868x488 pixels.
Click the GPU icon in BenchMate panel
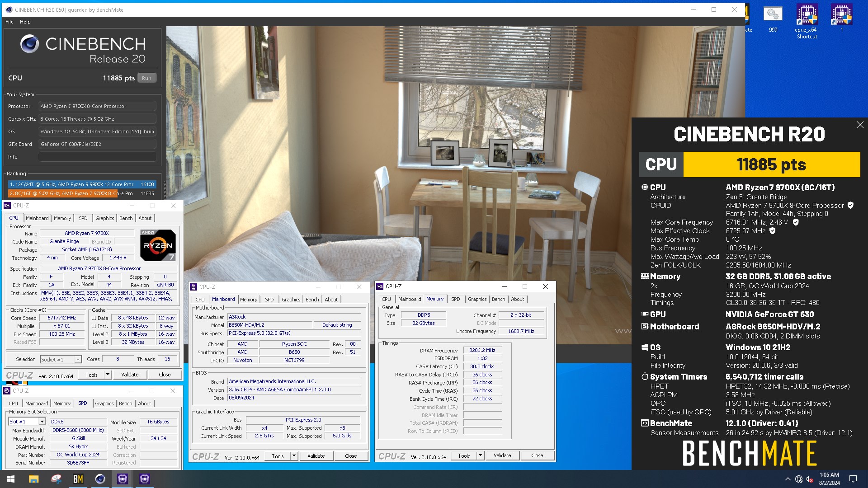pos(645,314)
